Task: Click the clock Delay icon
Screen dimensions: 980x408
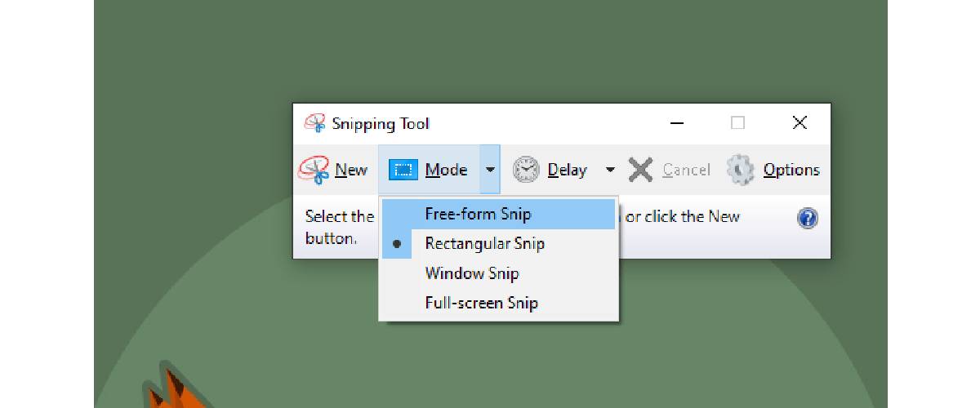Action: coord(526,170)
